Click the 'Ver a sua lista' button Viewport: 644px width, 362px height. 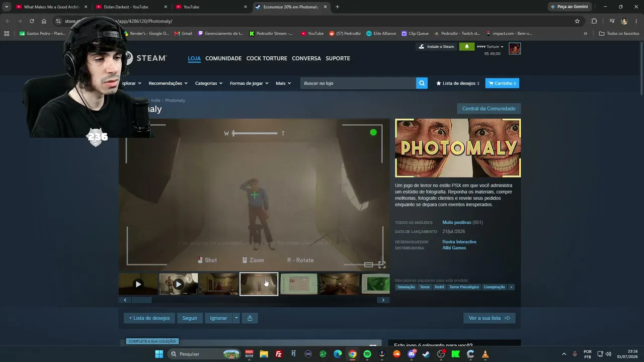click(x=490, y=318)
